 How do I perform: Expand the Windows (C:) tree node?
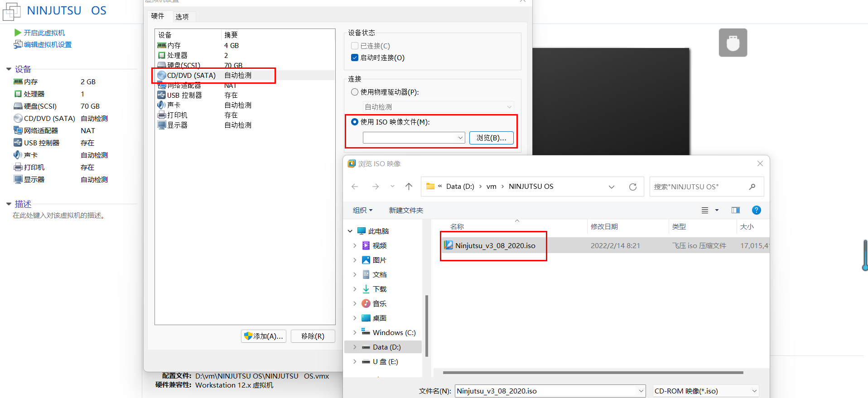[x=355, y=332]
